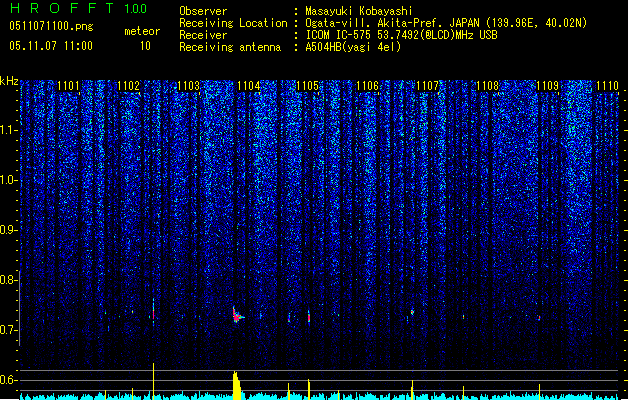Click the 0.7 kHz axis label

click(9, 330)
